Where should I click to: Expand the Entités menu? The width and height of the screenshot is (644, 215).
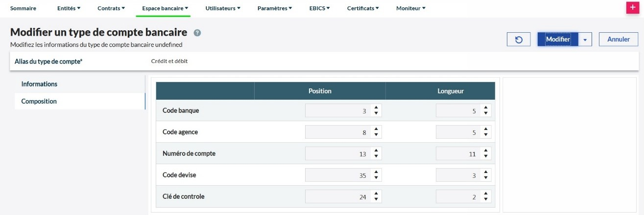(69, 8)
